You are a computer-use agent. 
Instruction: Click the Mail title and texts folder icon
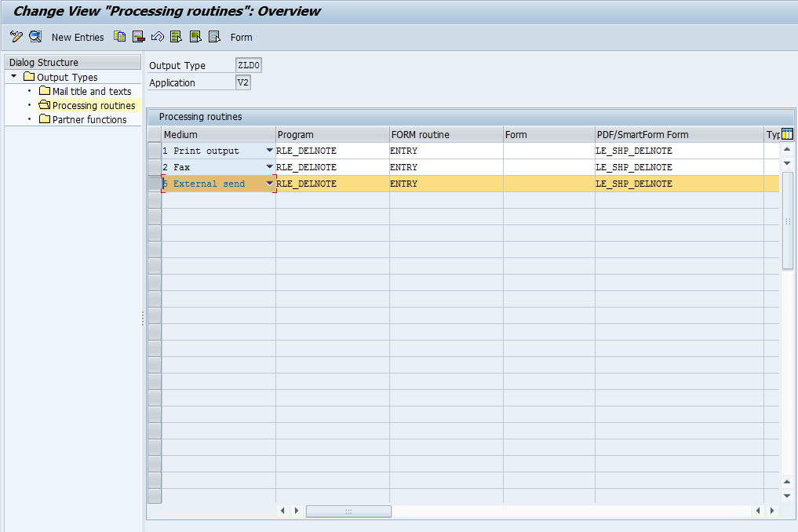45,91
